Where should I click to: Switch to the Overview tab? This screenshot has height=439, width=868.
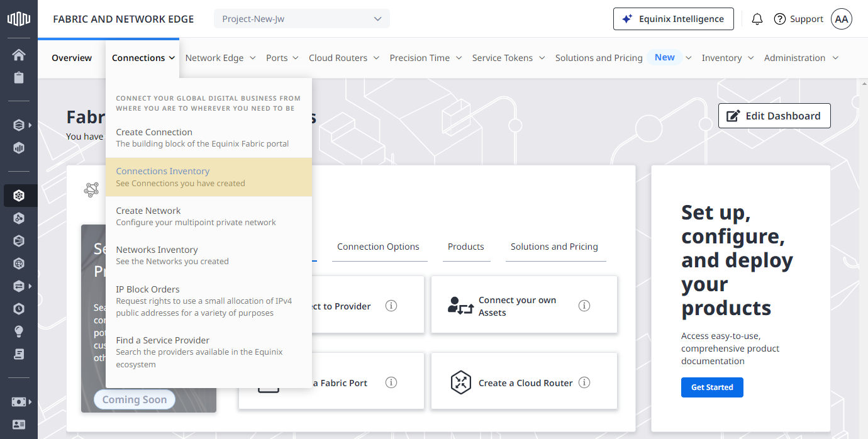coord(72,58)
